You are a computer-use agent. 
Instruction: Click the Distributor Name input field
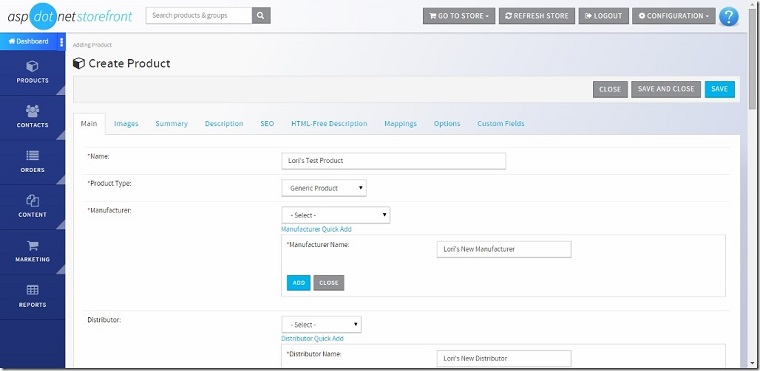tap(504, 358)
